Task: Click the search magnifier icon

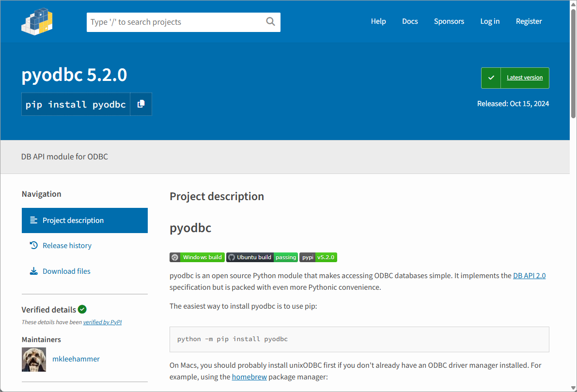Action: coord(270,22)
